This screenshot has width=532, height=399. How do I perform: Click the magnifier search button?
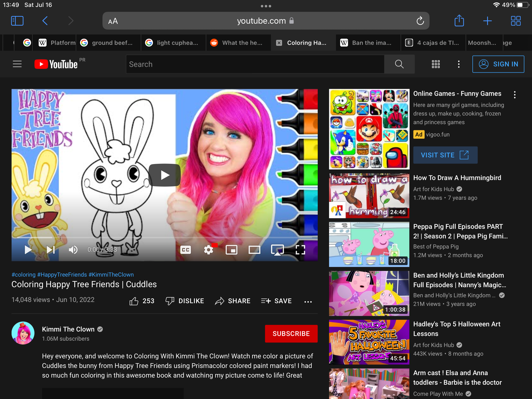click(x=399, y=64)
